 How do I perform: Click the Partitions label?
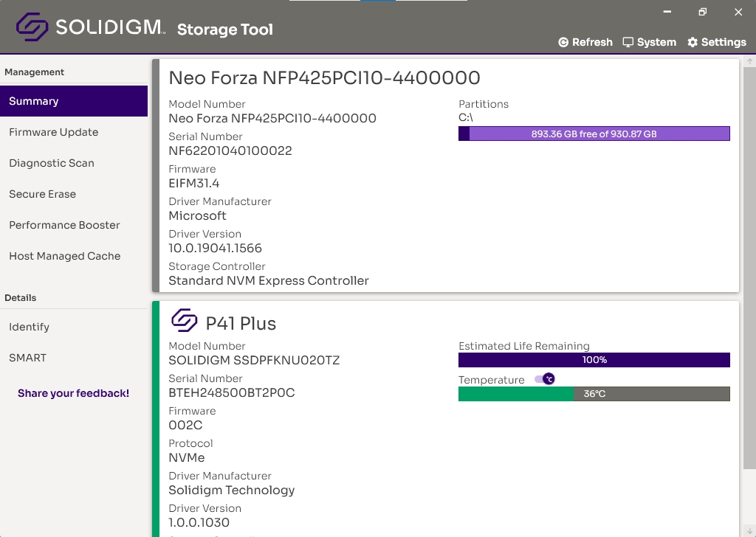(484, 104)
